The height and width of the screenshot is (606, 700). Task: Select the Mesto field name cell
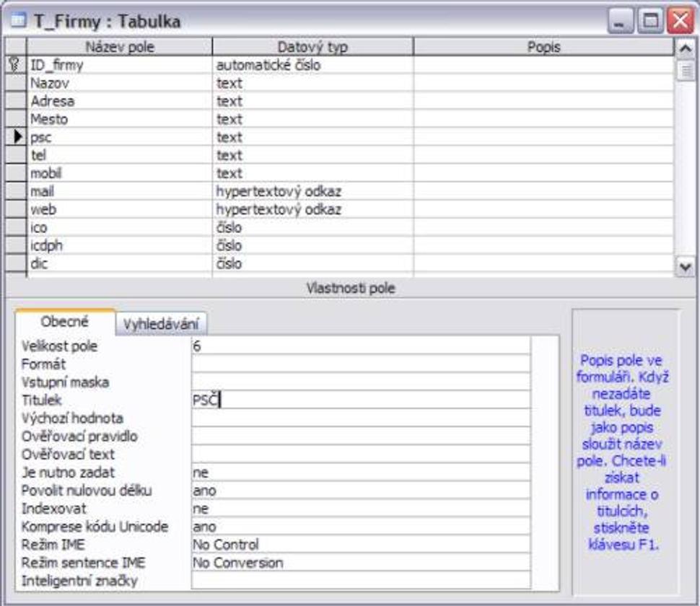[120, 119]
